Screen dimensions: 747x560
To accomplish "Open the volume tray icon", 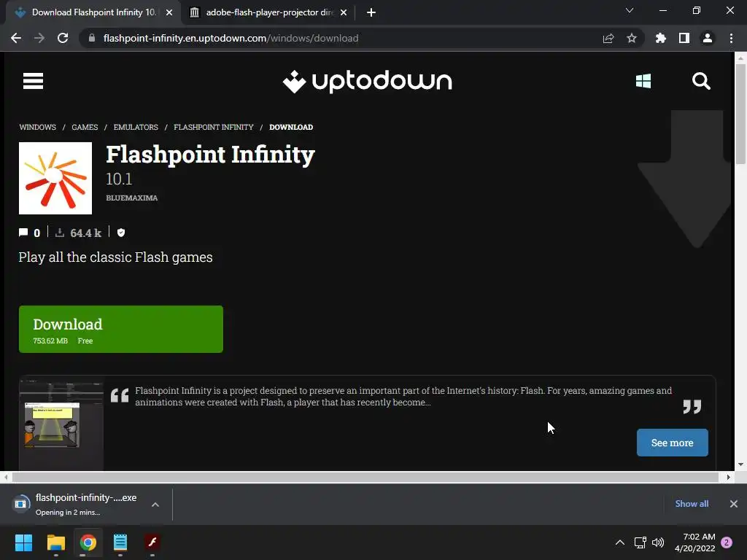I will [x=658, y=542].
